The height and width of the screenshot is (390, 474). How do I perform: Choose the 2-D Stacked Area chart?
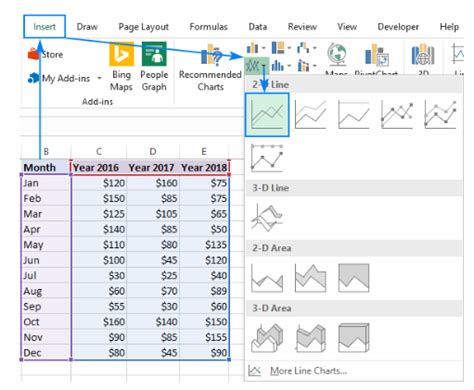310,278
